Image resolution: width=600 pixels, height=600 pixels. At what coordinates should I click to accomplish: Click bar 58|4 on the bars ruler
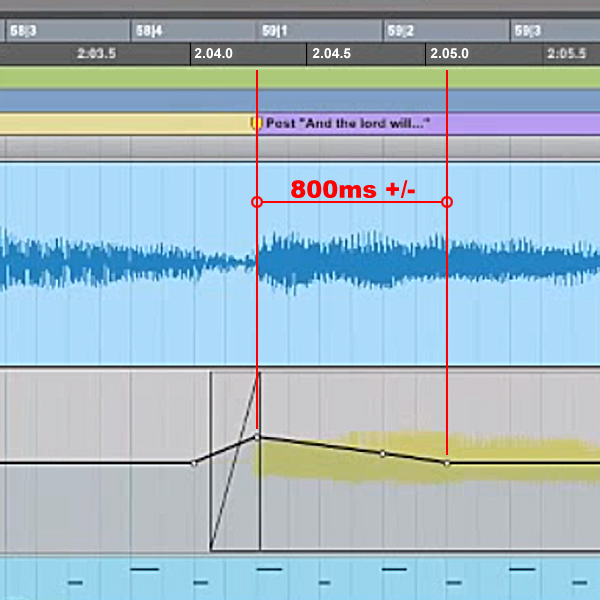[150, 31]
